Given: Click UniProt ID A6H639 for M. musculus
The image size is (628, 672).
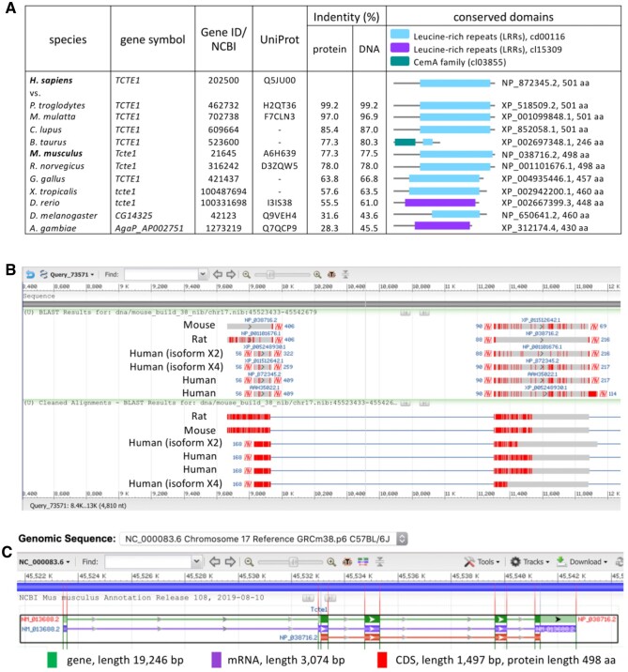Looking at the screenshot, I should pos(279,153).
